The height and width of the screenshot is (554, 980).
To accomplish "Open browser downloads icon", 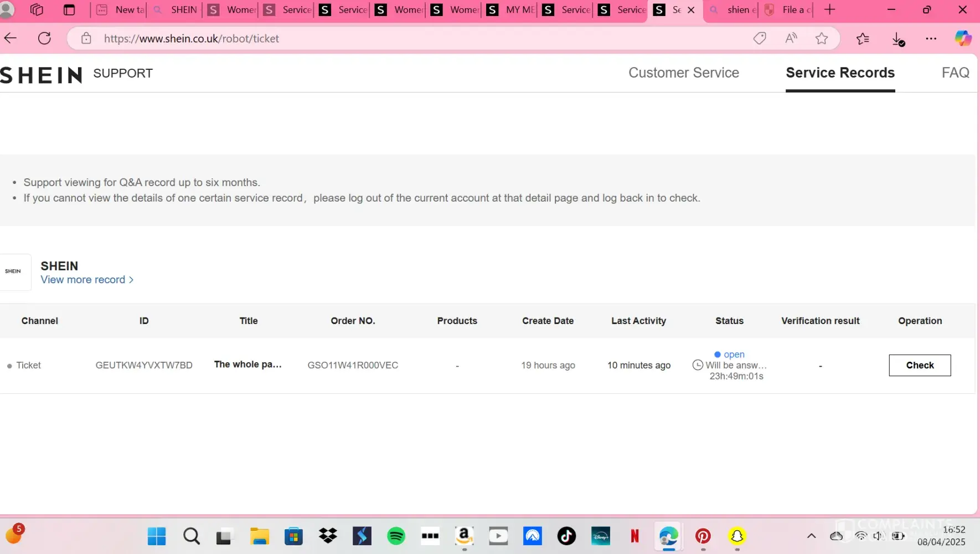I will tap(898, 39).
